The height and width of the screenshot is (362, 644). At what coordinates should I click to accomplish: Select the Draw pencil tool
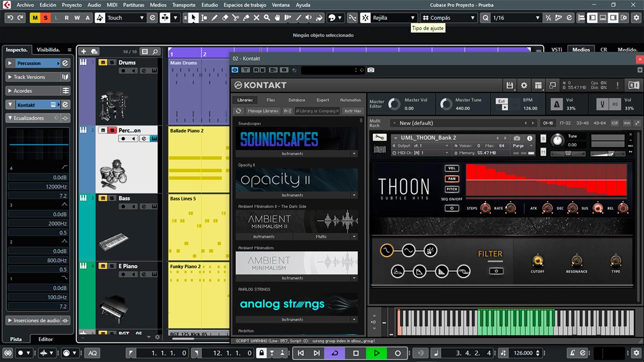pyautogui.click(x=214, y=18)
